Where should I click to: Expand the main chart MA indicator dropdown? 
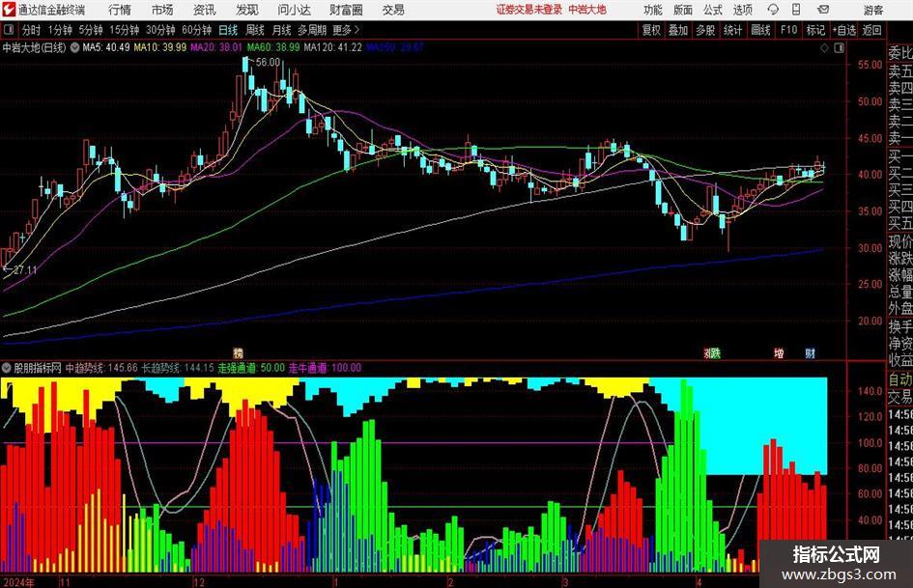coord(74,47)
